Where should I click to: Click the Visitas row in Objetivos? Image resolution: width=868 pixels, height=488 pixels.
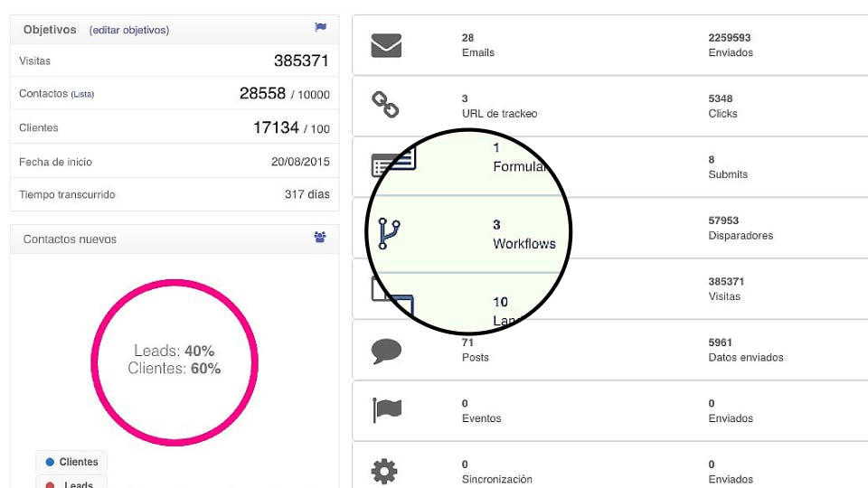point(175,61)
